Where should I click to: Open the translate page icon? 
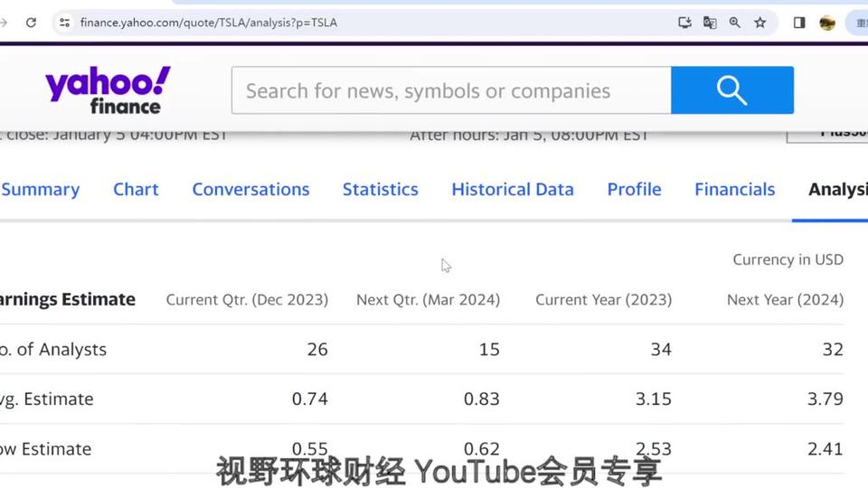[x=710, y=23]
